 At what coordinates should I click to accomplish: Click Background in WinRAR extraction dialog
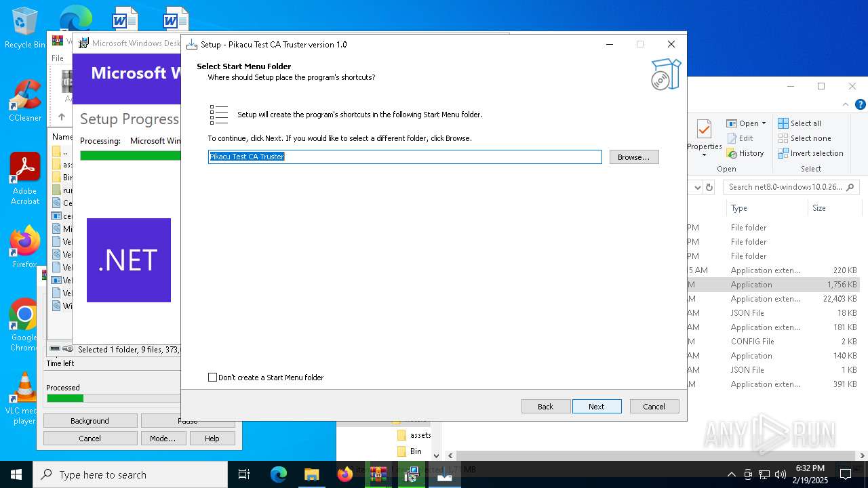tap(90, 421)
